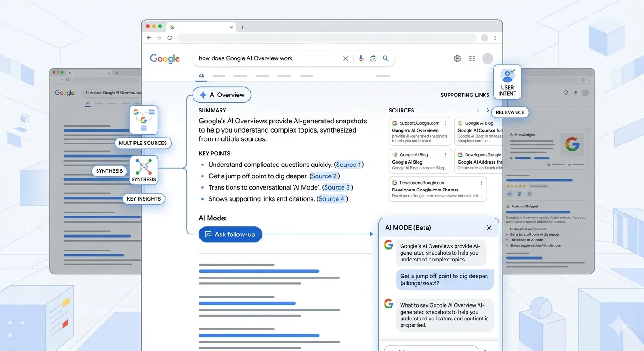The height and width of the screenshot is (351, 644).
Task: Click the 'AI MODE (Beta)' panel title
Action: tap(408, 228)
